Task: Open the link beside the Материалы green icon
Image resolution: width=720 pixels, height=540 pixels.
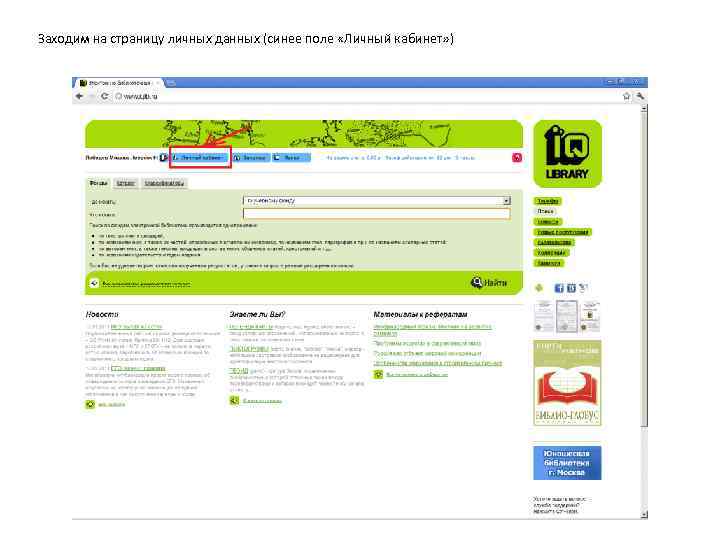Action: 416,375
